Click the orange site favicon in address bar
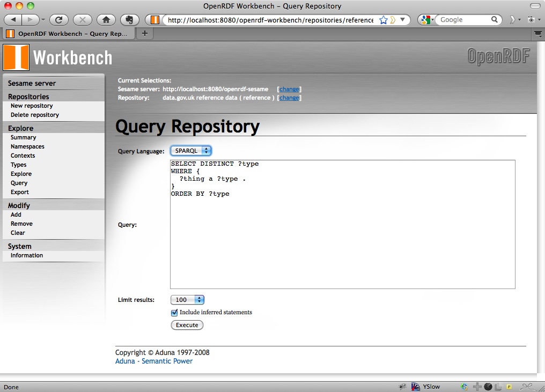545x392 pixels. click(155, 20)
